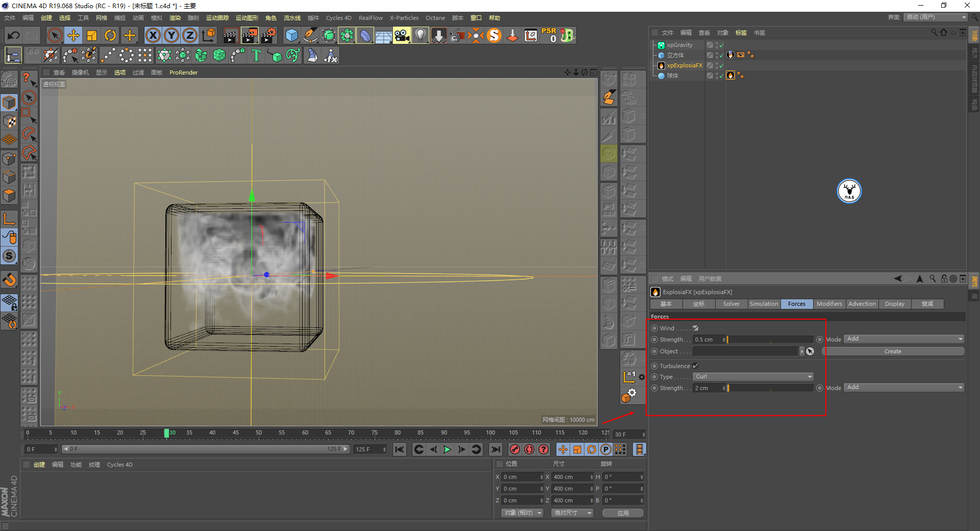Open the Turbulence Type Curl dropdown

(x=753, y=377)
